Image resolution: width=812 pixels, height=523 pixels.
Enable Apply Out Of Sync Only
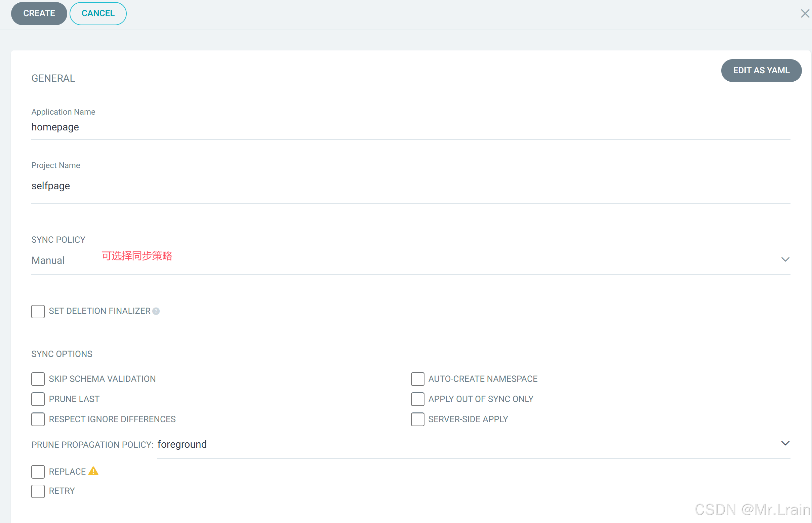417,399
